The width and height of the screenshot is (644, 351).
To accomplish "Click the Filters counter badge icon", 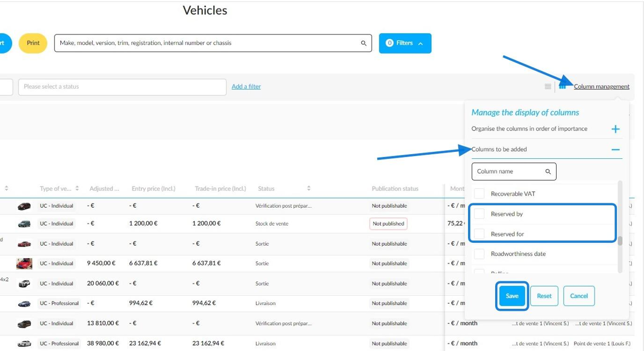I will (x=390, y=43).
